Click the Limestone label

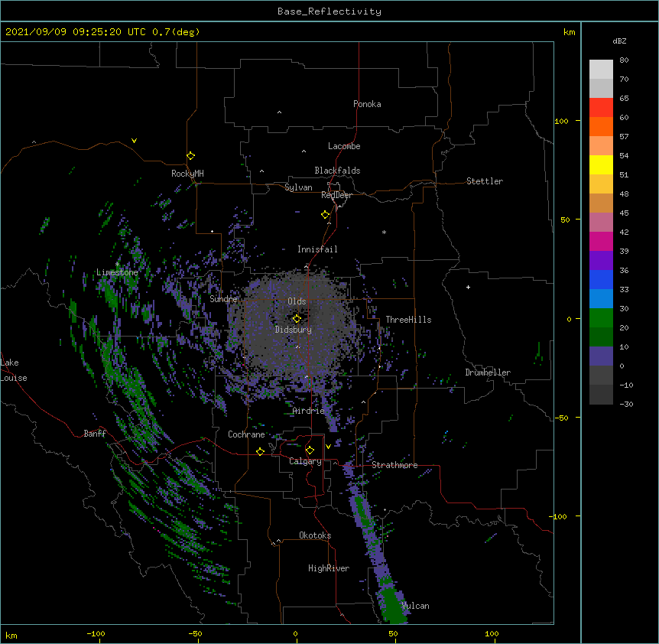tap(117, 272)
